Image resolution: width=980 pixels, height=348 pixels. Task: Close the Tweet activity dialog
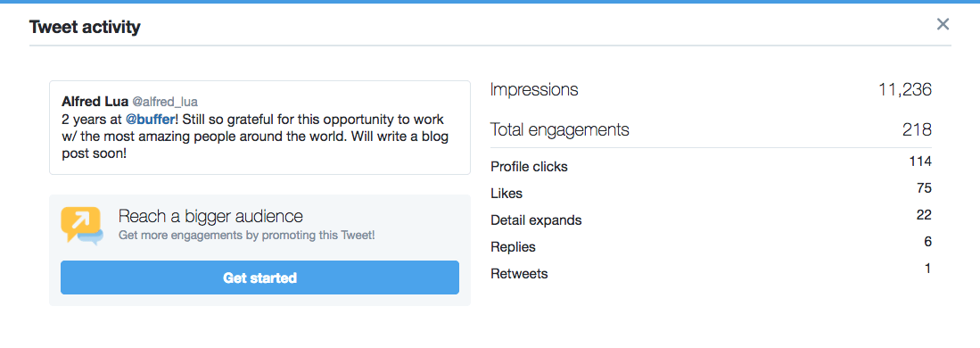coord(943,24)
